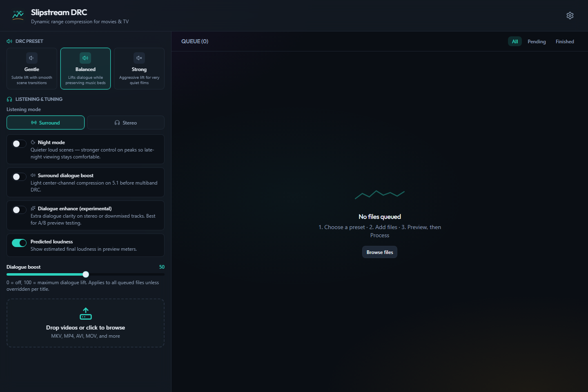
Task: Click the Dynamic range compression subtitle
Action: point(80,22)
